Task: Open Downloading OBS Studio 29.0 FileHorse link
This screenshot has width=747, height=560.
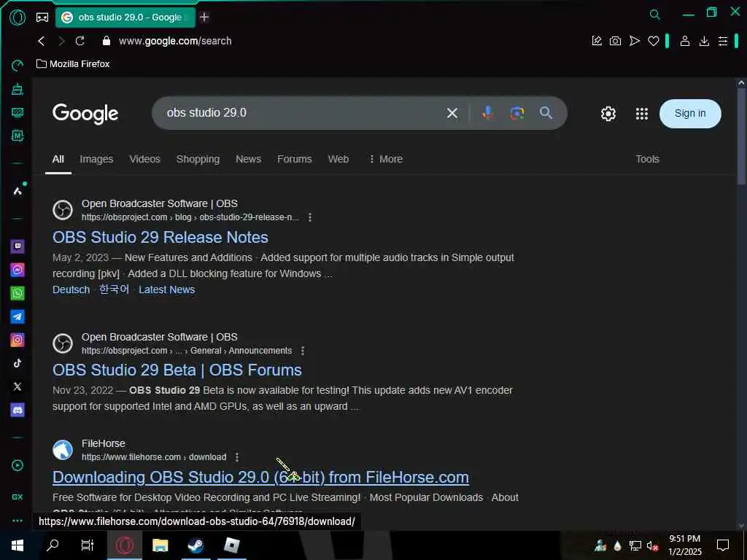Action: (x=260, y=477)
